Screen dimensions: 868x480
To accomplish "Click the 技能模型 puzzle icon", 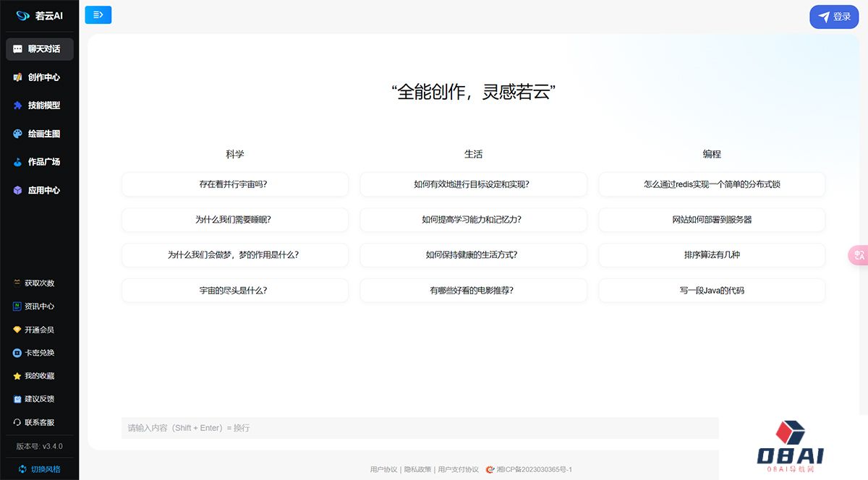I will 18,106.
